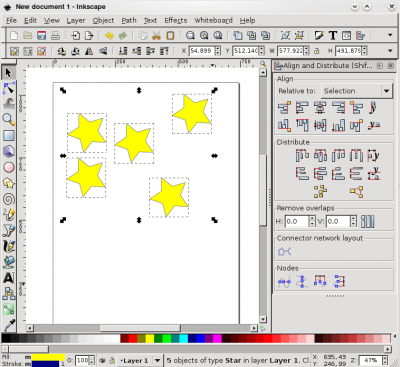The width and height of the screenshot is (400, 367).
Task: Select the Connector tool
Action: point(9,294)
